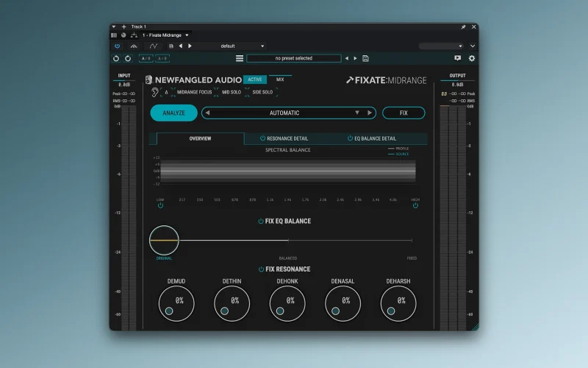Click the DETHIN knob
Image resolution: width=588 pixels, height=368 pixels.
click(232, 303)
